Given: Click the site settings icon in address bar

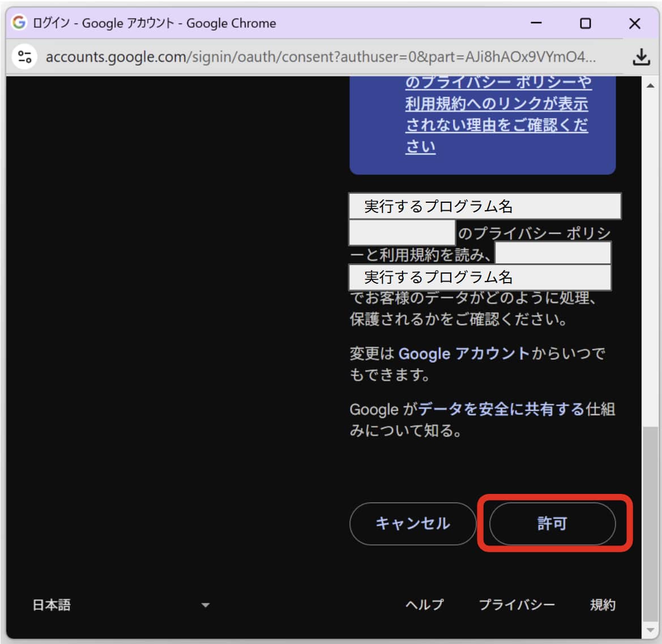Looking at the screenshot, I should click(24, 57).
